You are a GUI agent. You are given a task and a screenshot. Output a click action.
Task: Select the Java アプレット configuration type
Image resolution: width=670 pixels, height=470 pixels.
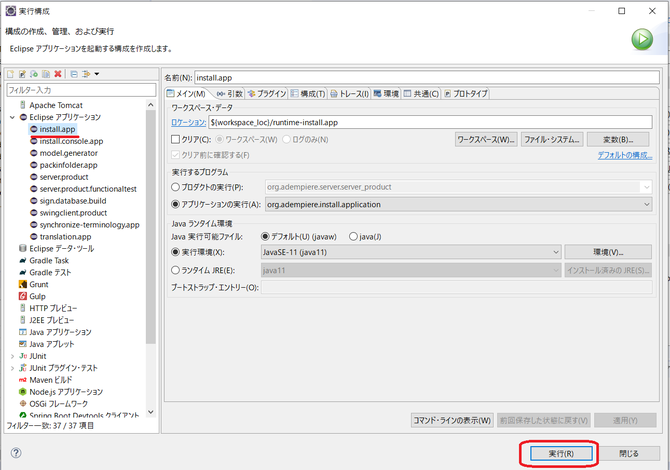pos(47,344)
